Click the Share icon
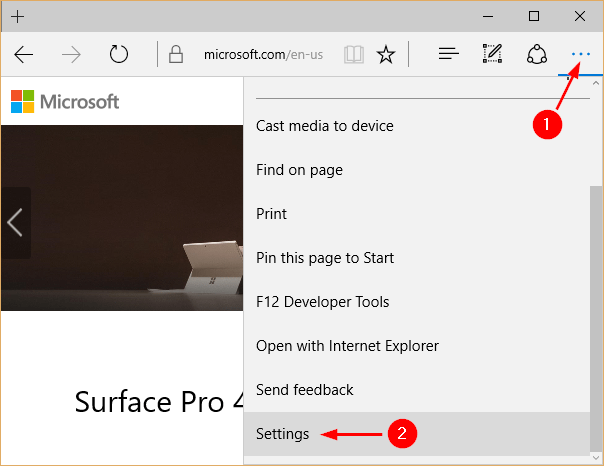The image size is (604, 466). 535,54
